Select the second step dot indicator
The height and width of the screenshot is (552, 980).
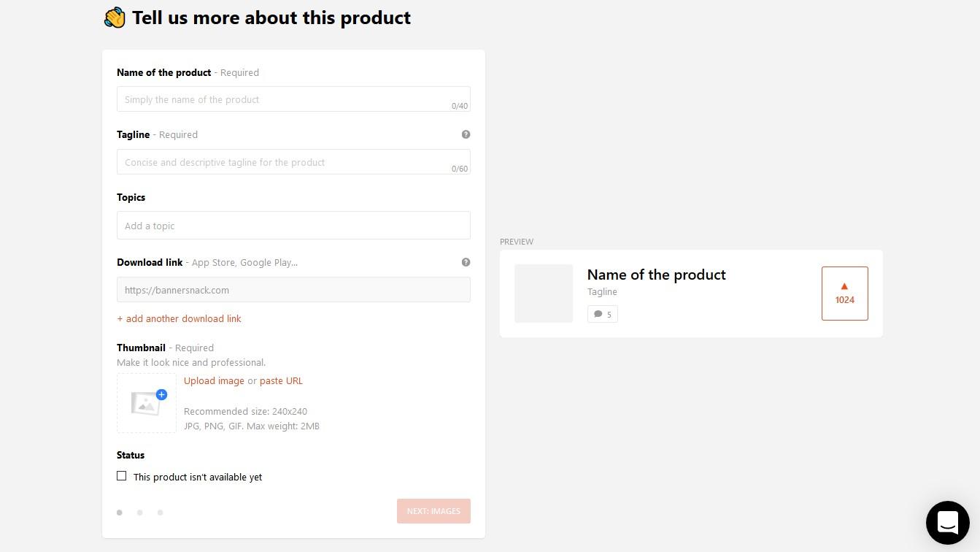click(x=139, y=513)
